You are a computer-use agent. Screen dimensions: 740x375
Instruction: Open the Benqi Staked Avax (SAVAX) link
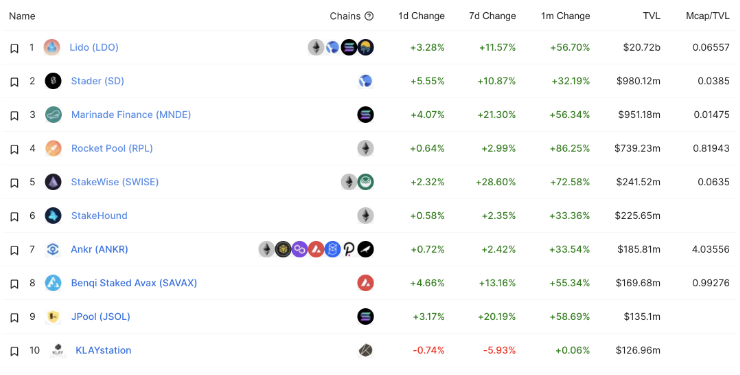click(x=134, y=283)
